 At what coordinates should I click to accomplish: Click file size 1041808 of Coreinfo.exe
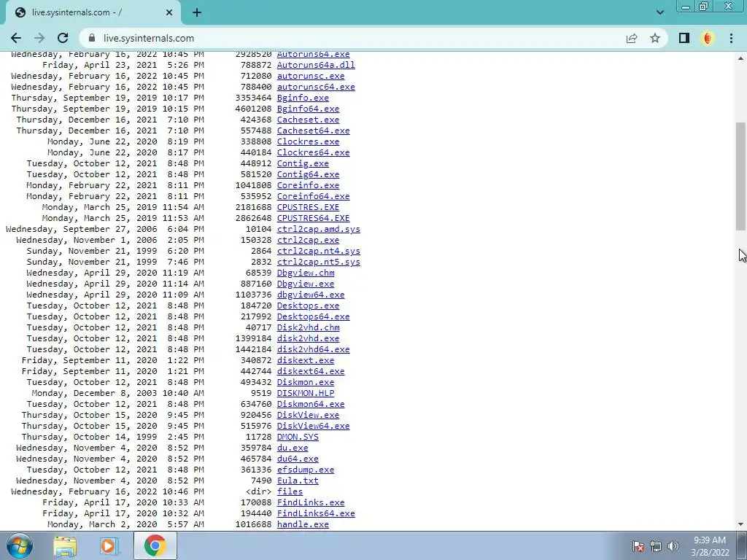coord(253,185)
